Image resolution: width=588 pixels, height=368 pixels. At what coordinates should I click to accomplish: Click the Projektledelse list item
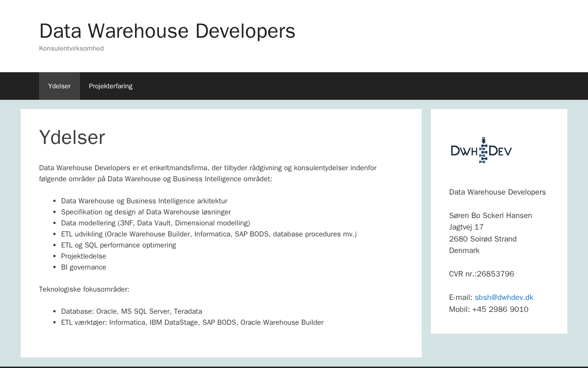(x=84, y=256)
